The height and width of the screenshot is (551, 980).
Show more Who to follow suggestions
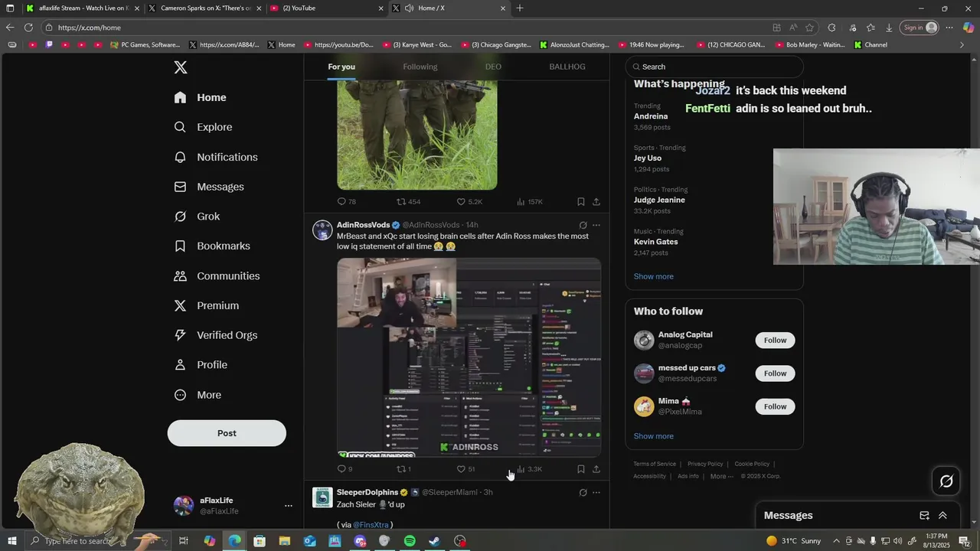[x=654, y=436]
